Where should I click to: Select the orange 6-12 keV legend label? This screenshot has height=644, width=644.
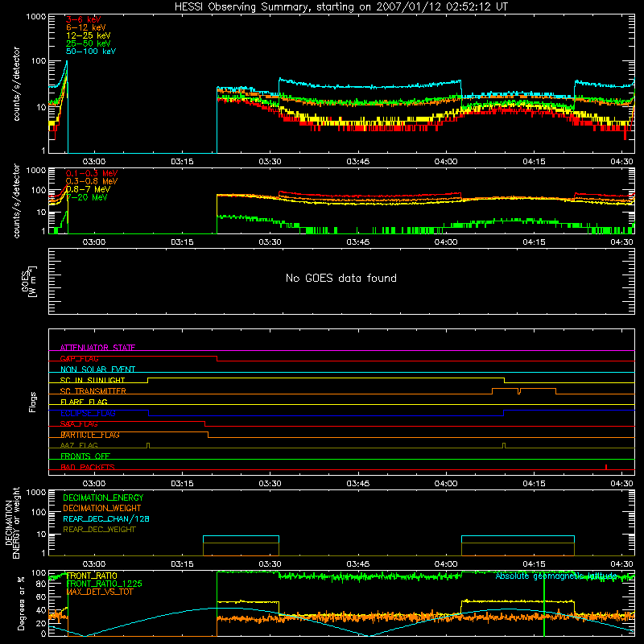tap(86, 27)
